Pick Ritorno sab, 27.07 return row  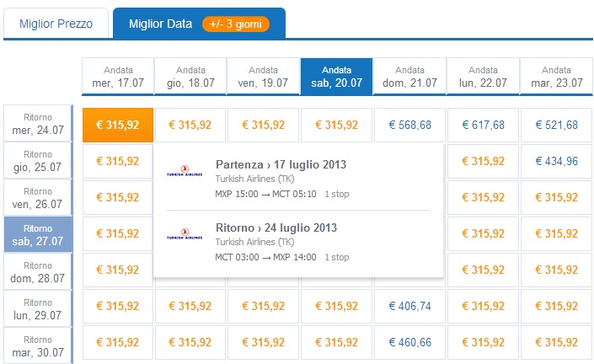(x=38, y=234)
